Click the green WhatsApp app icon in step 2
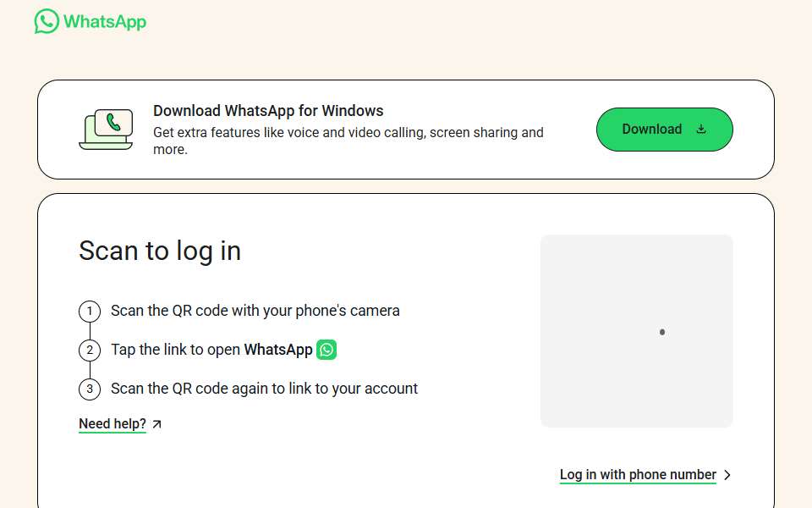 pyautogui.click(x=326, y=350)
